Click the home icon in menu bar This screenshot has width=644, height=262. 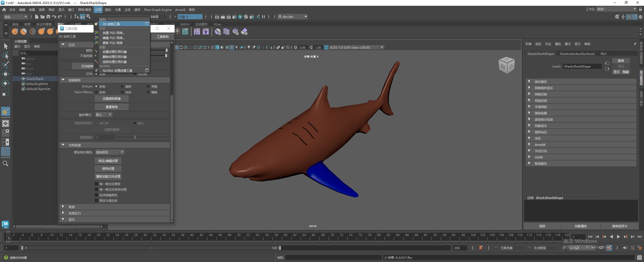tap(4, 10)
